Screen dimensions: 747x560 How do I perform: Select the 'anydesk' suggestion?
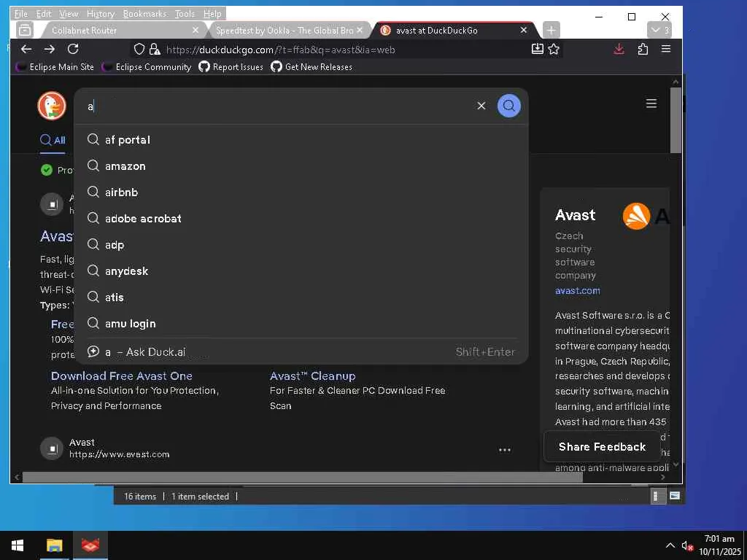[301, 271]
